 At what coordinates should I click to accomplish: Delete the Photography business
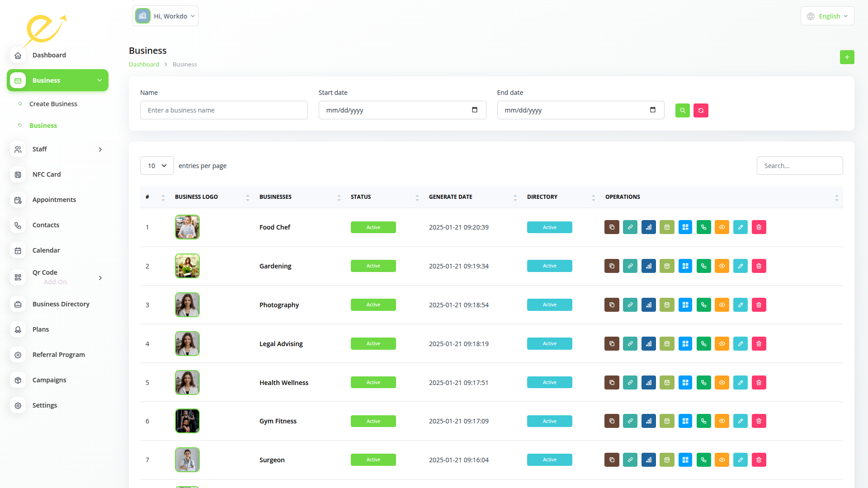(x=759, y=305)
